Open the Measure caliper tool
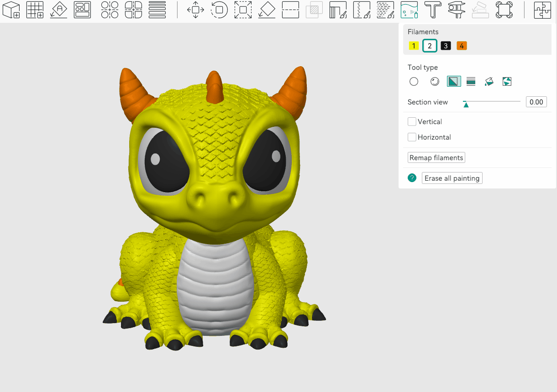This screenshot has height=392, width=557. (x=456, y=10)
